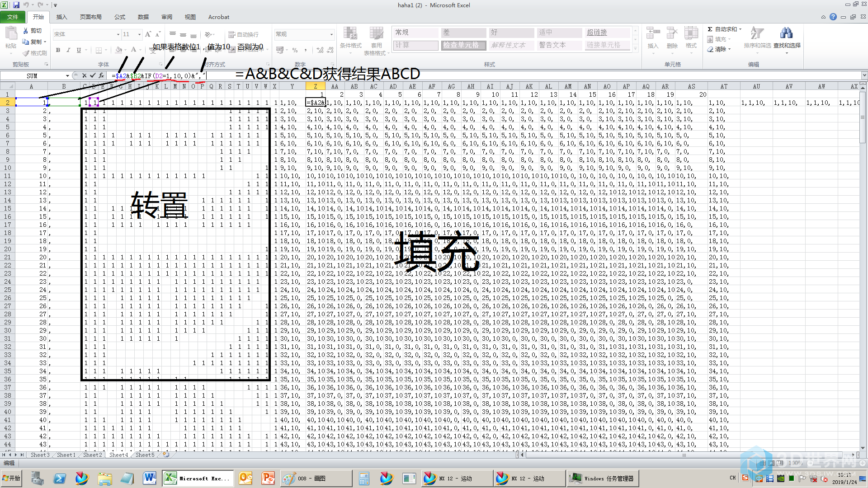The width and height of the screenshot is (868, 488).
Task: Click the percent style button
Action: pyautogui.click(x=295, y=50)
